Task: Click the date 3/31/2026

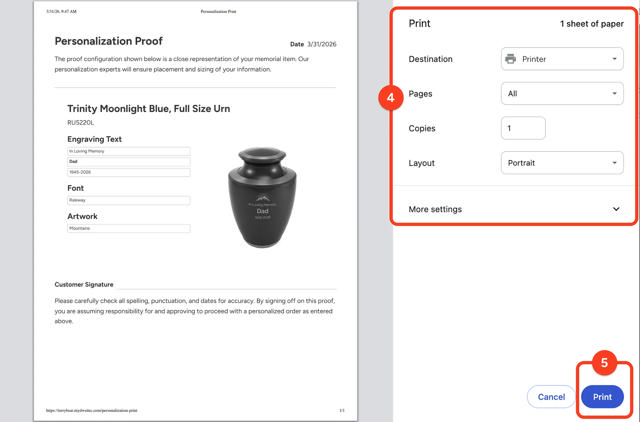Action: [x=322, y=44]
